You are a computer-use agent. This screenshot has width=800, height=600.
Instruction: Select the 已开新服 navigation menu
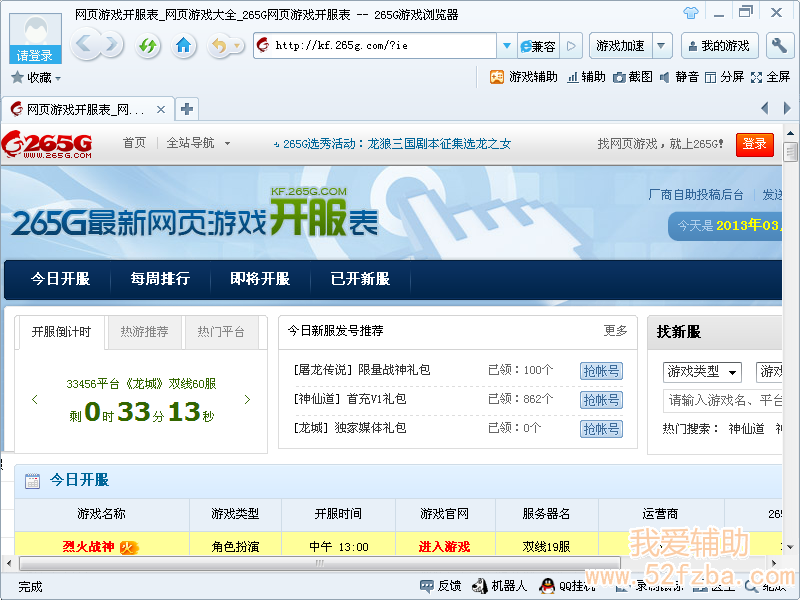(x=360, y=279)
